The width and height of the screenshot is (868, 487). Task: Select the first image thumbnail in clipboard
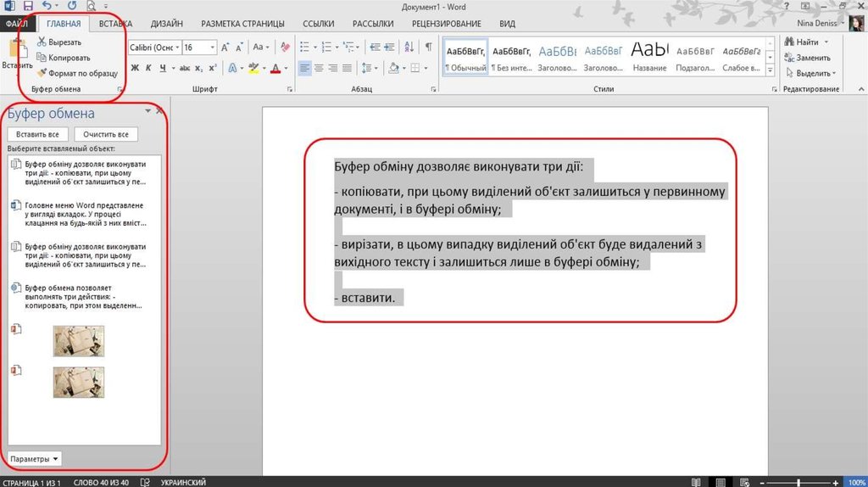(x=79, y=341)
